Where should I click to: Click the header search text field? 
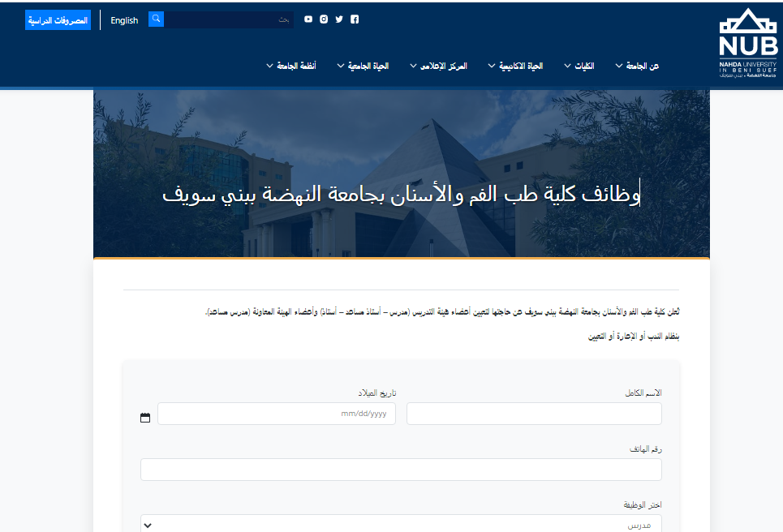(x=228, y=19)
